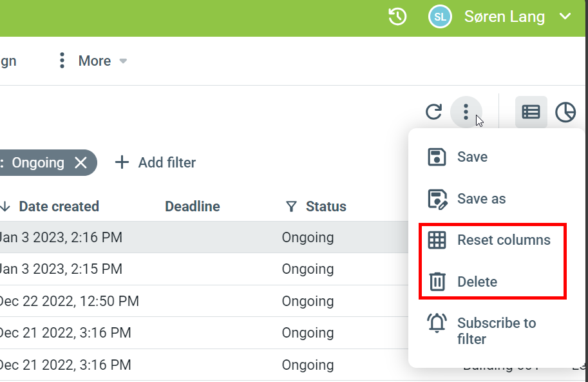The width and height of the screenshot is (588, 382).
Task: Click the three-dot options button beside refresh
Action: coord(466,112)
